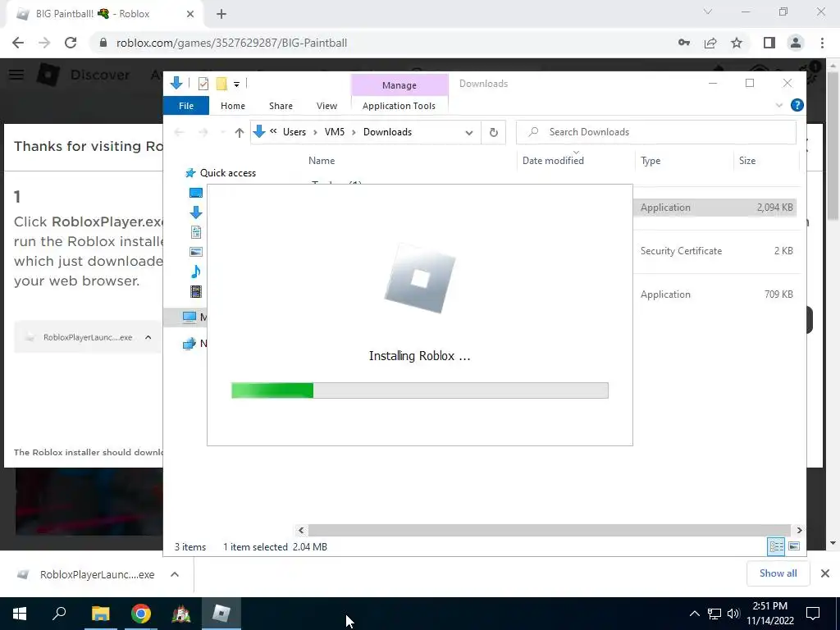Open Explorer help question mark

click(x=797, y=106)
